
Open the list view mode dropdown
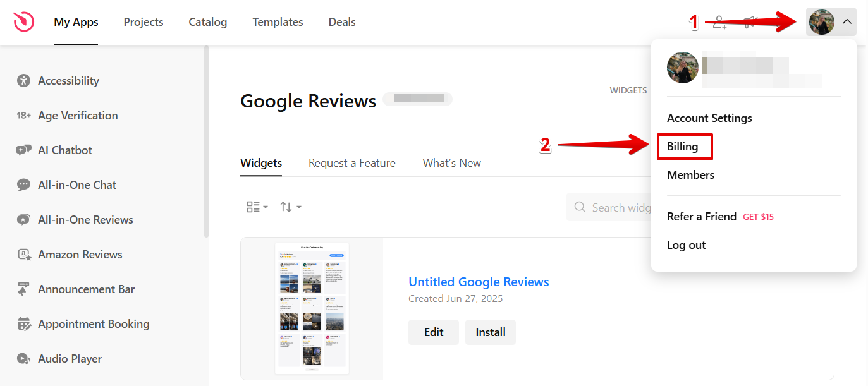tap(257, 207)
